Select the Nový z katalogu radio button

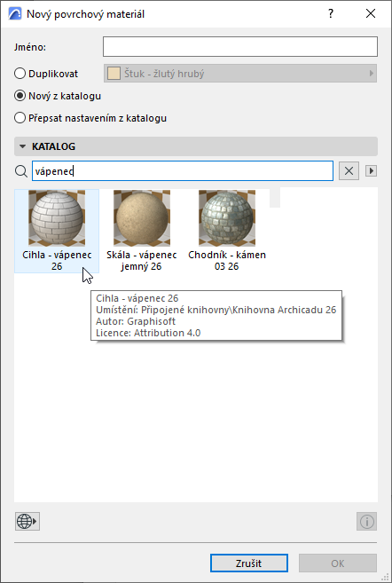click(x=20, y=96)
